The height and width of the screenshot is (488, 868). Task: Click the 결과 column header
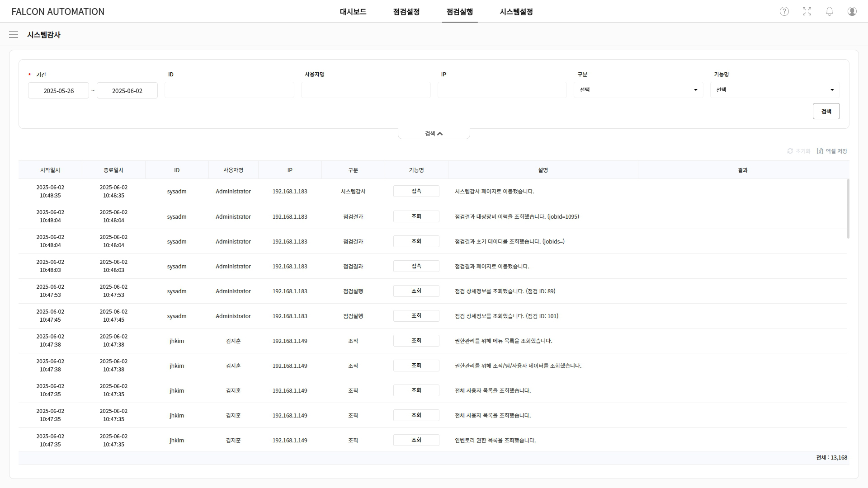(743, 170)
